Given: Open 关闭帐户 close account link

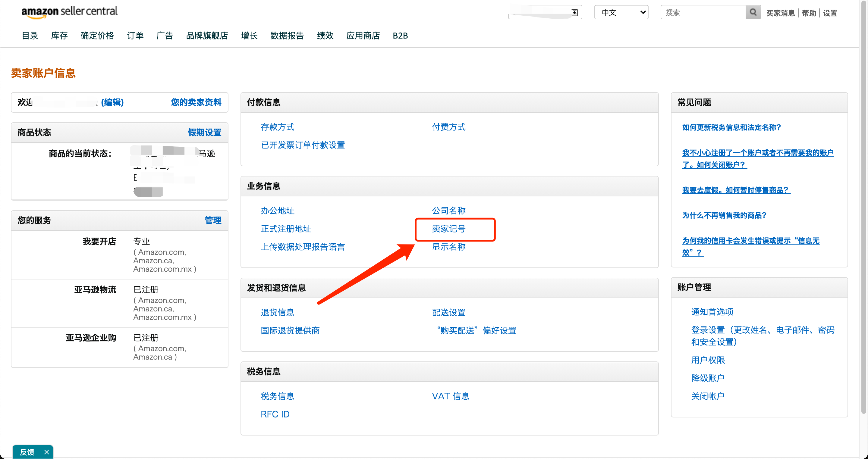Looking at the screenshot, I should 708,396.
